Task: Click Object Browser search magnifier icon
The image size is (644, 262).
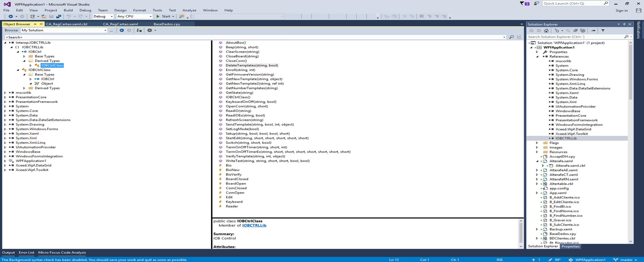Action: 511,37
